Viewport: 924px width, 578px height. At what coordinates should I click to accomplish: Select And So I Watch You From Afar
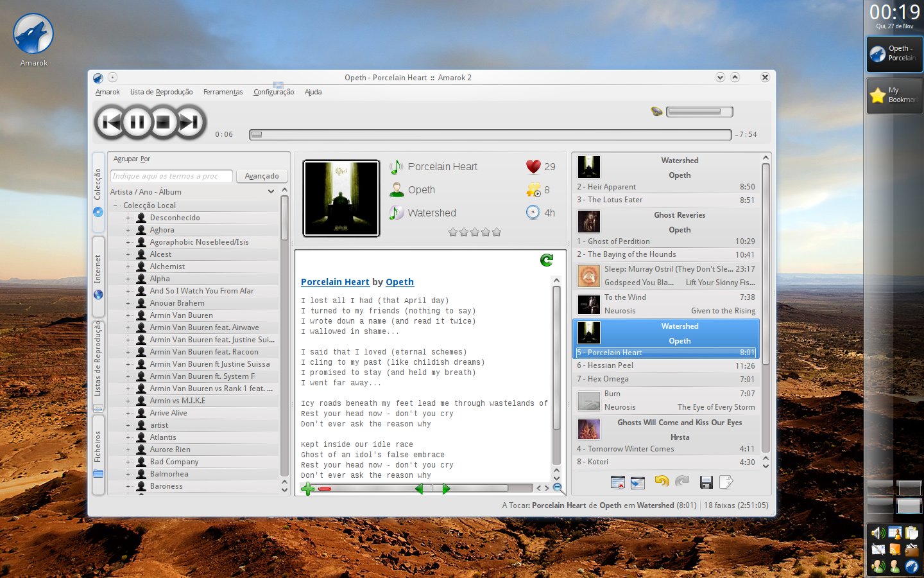tap(201, 291)
